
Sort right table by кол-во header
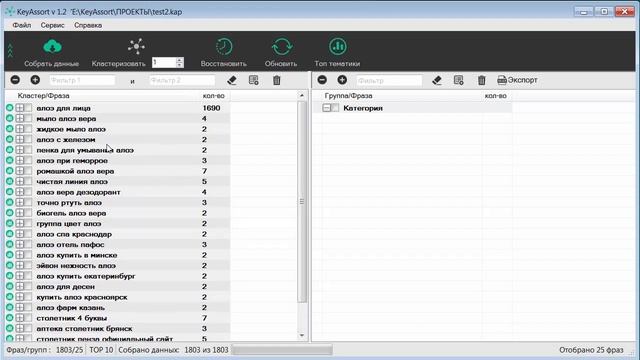pos(496,96)
